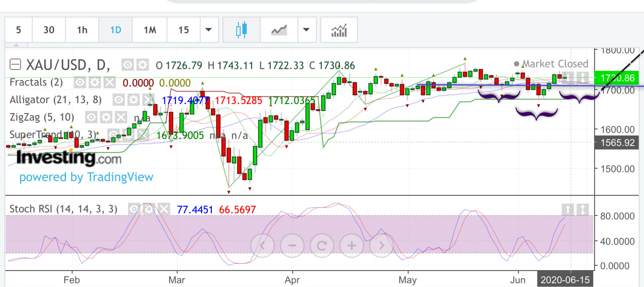
Task: Click the Alligator value 1719.4077
Action: pos(186,100)
